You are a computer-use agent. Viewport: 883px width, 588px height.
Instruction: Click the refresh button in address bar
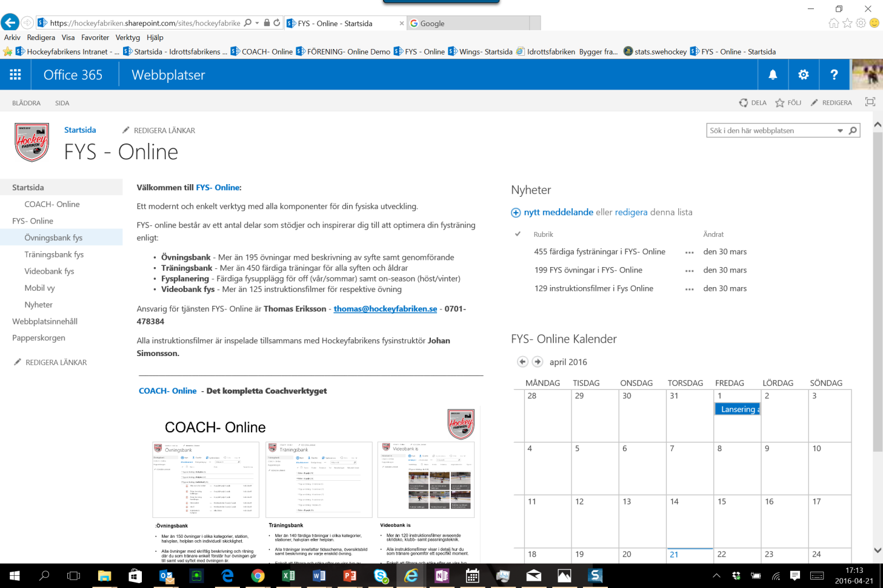pyautogui.click(x=277, y=23)
